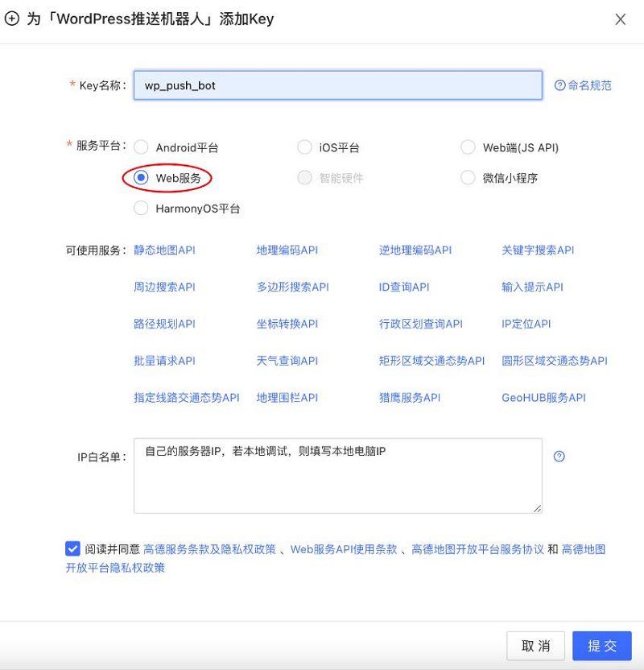
Task: Open the 路径规划API link
Action: 164,324
